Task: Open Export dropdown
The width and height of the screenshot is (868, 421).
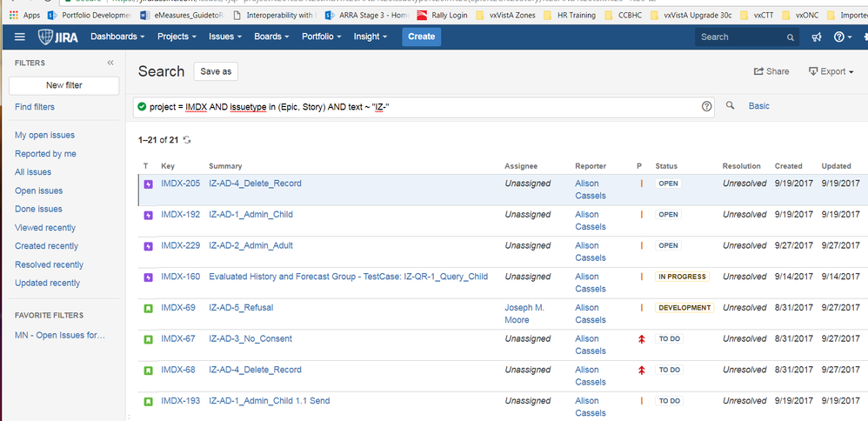Action: point(831,71)
